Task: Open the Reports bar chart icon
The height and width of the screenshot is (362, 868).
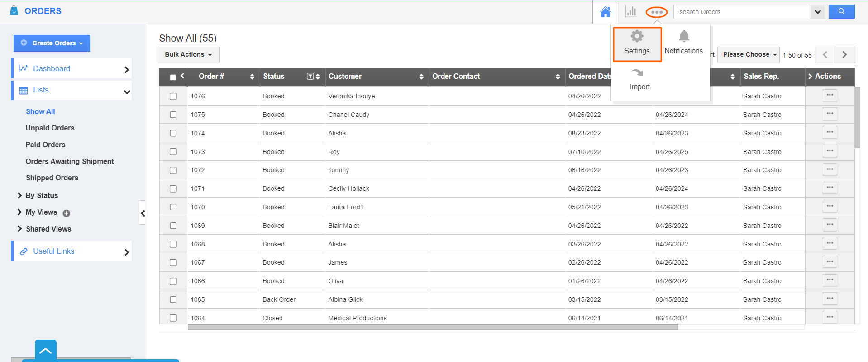Action: (630, 12)
